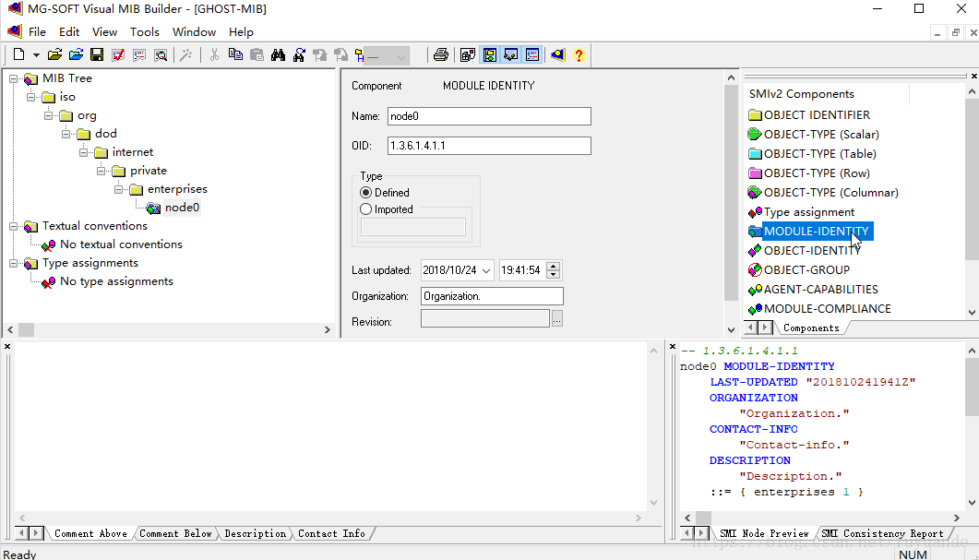Open the disabled toolbar combo box

387,56
